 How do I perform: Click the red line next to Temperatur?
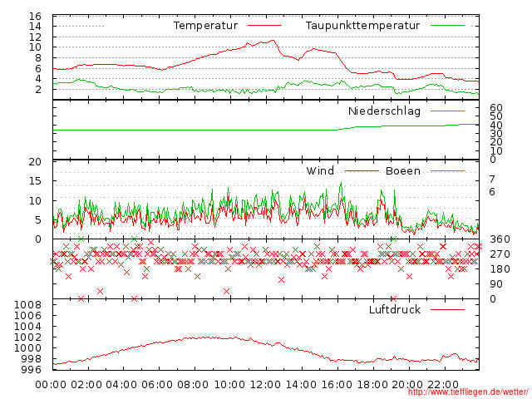tap(264, 26)
